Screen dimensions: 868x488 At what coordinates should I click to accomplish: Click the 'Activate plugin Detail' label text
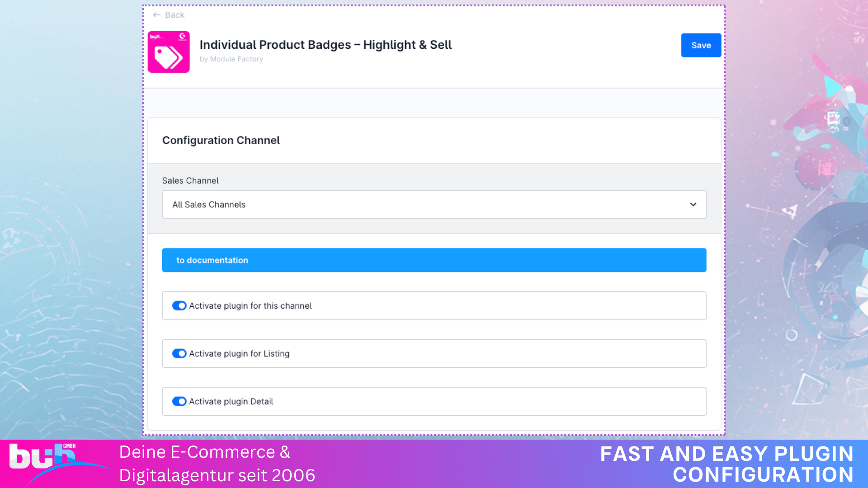231,402
